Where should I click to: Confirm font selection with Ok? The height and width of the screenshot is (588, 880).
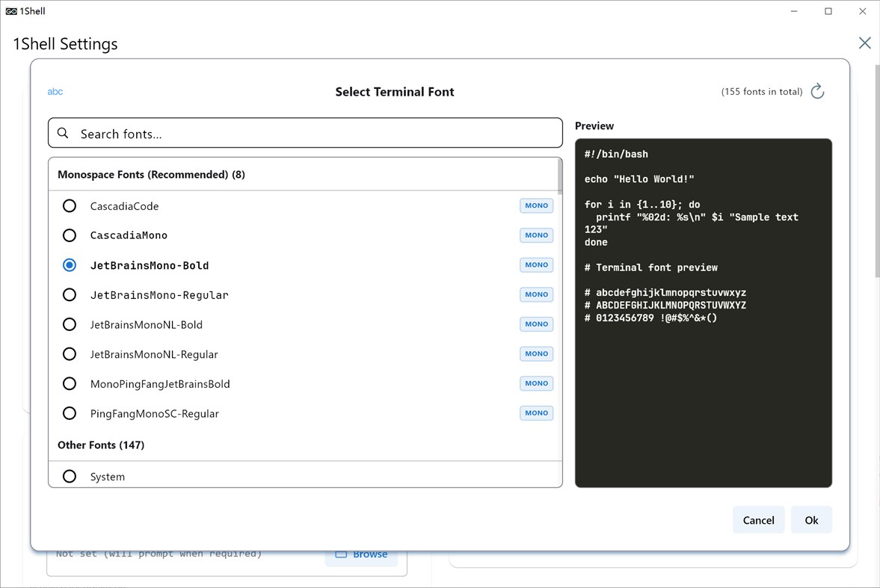(811, 520)
